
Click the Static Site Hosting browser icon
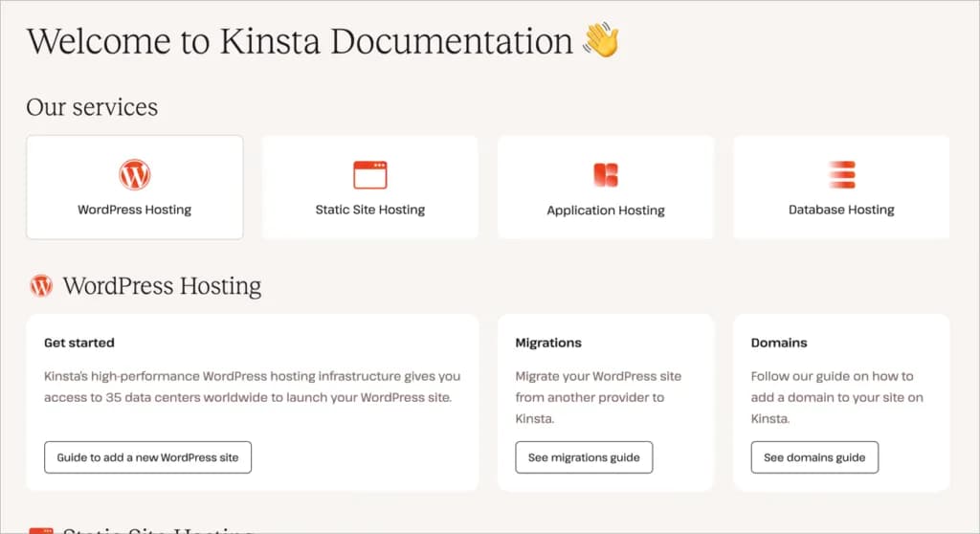[x=370, y=175]
